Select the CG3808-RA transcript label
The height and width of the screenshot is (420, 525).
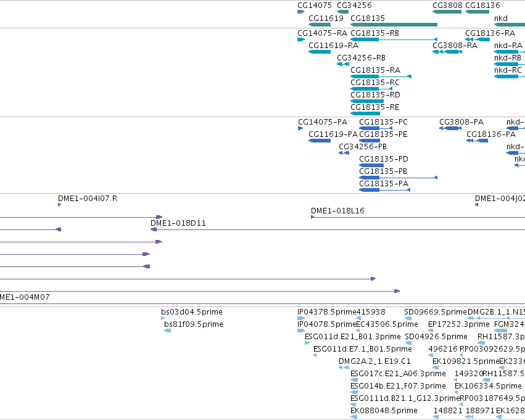455,46
